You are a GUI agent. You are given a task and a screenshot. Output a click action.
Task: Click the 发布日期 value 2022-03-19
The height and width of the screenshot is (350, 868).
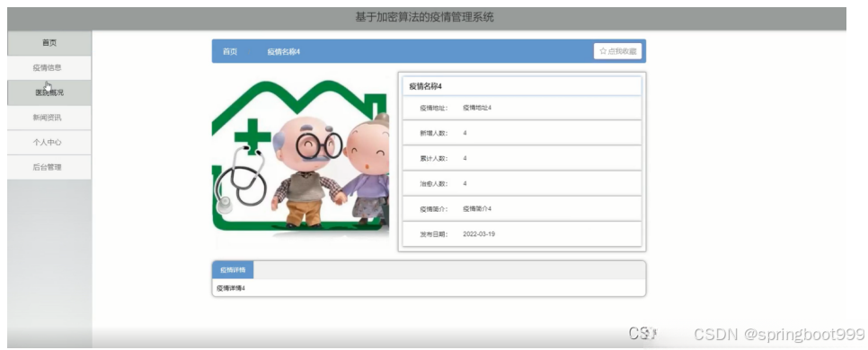[x=479, y=234]
